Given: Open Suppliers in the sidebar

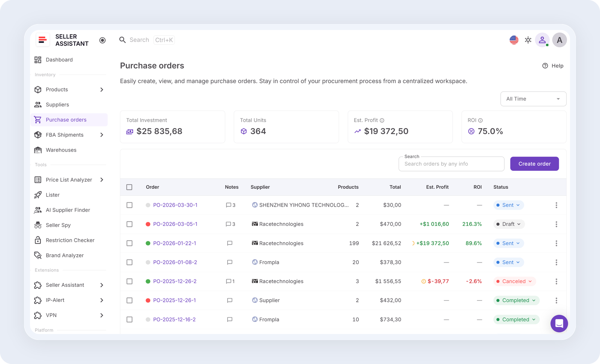Looking at the screenshot, I should pos(69,104).
